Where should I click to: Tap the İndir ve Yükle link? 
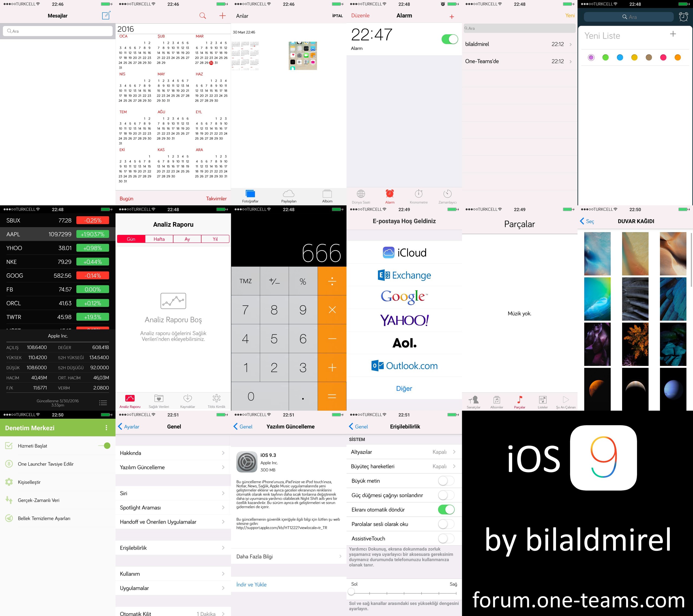[x=251, y=585]
